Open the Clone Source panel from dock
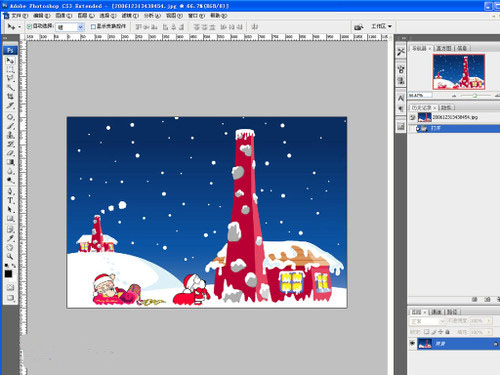This screenshot has width=500, height=375. 401,81
